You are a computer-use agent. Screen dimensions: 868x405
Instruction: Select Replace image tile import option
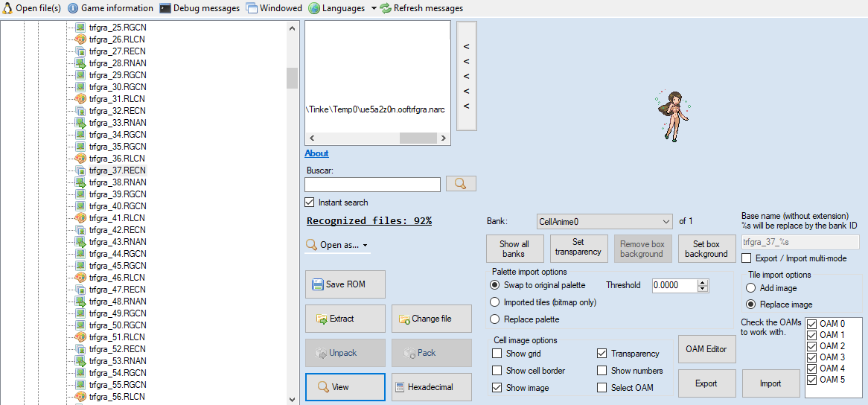click(750, 304)
